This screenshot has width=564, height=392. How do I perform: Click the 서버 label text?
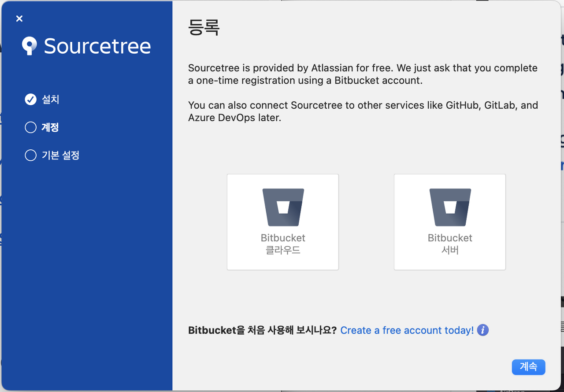[x=450, y=250]
